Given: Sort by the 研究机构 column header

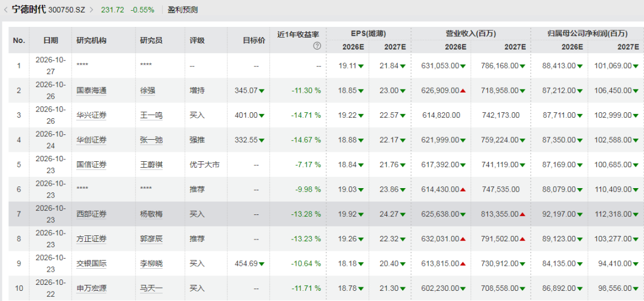Looking at the screenshot, I should 91,40.
